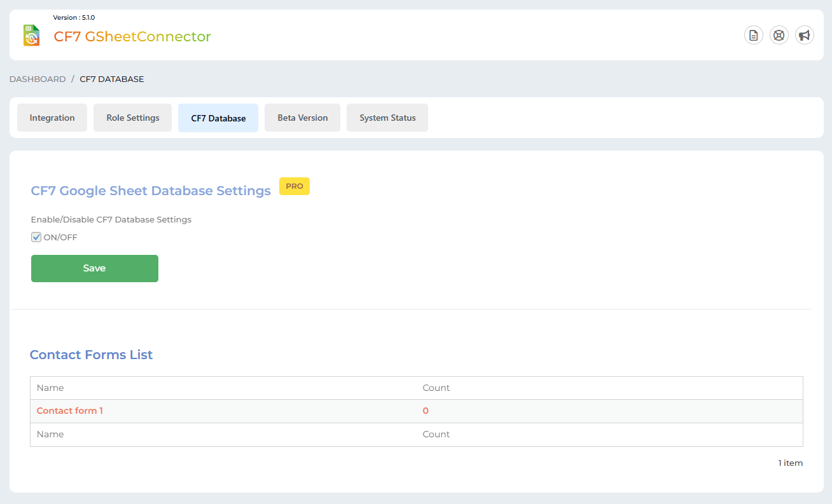
Task: Toggle the ON/OFF database settings checkbox
Action: coord(36,238)
